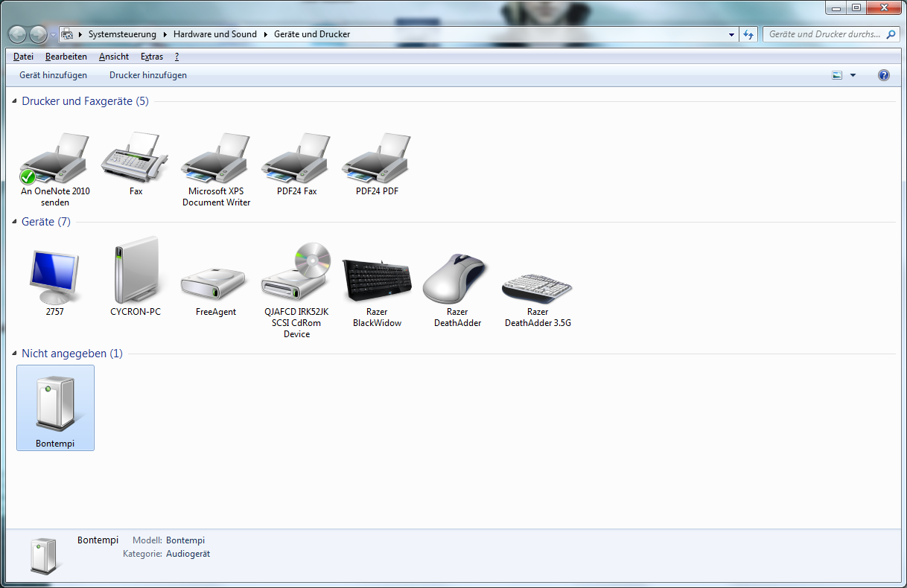Close the Geräte und Drucker window

point(882,7)
